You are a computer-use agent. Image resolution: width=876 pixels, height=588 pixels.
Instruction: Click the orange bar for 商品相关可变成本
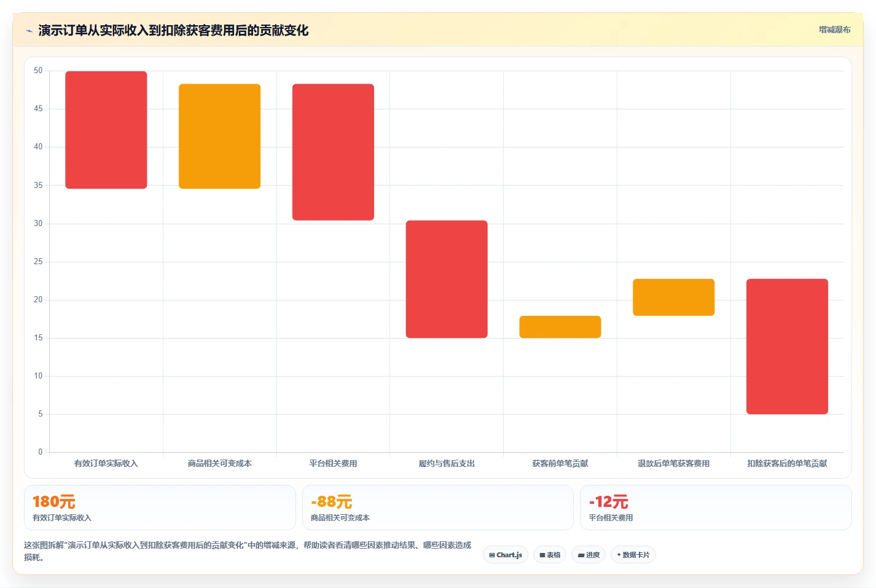[219, 136]
